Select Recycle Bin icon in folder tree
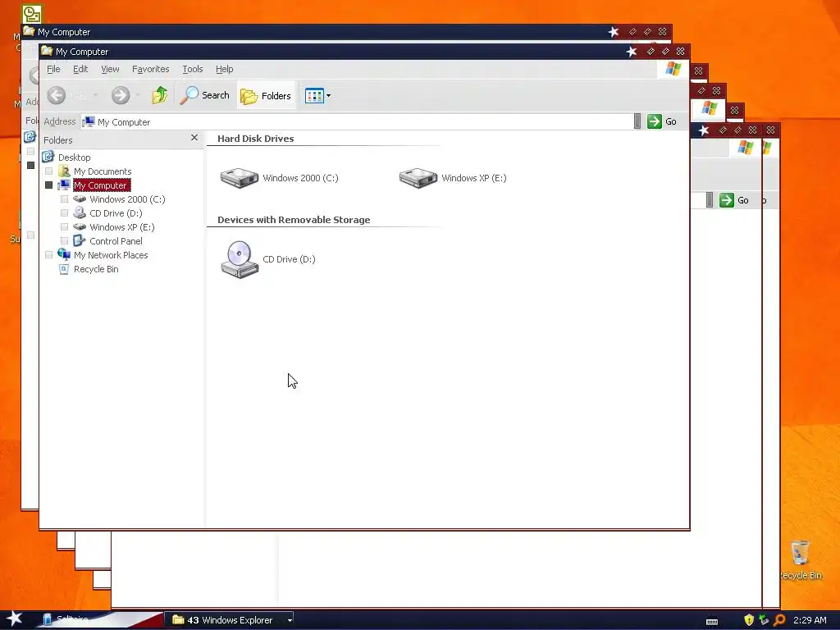840x630 pixels. coord(64,269)
